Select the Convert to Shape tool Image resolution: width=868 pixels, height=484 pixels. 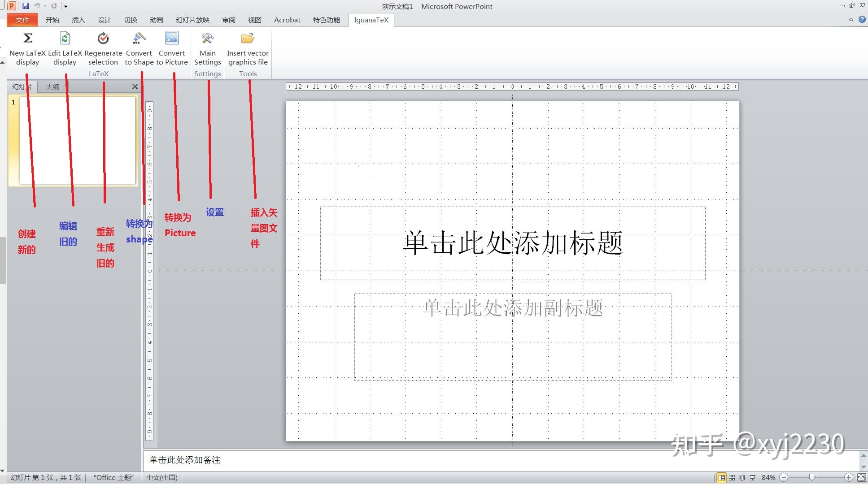click(139, 47)
